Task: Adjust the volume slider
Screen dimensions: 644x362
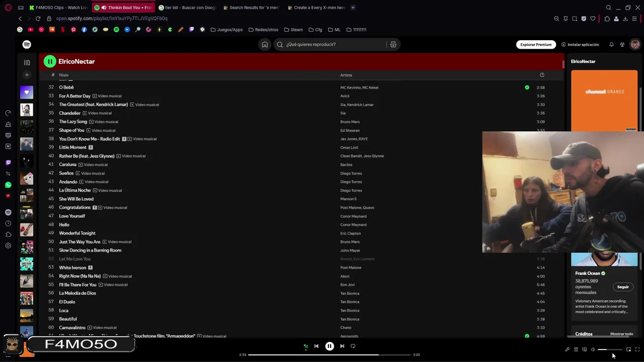Action: click(609, 349)
